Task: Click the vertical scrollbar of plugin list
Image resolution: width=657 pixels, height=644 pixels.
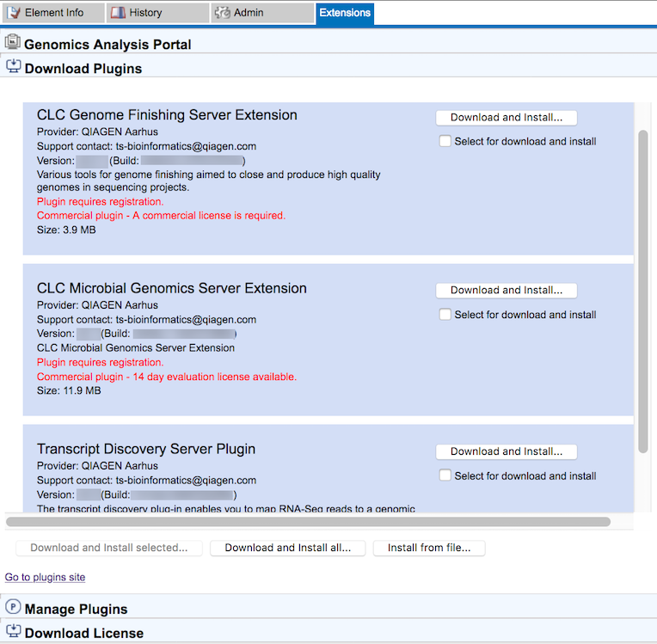Action: [x=643, y=291]
